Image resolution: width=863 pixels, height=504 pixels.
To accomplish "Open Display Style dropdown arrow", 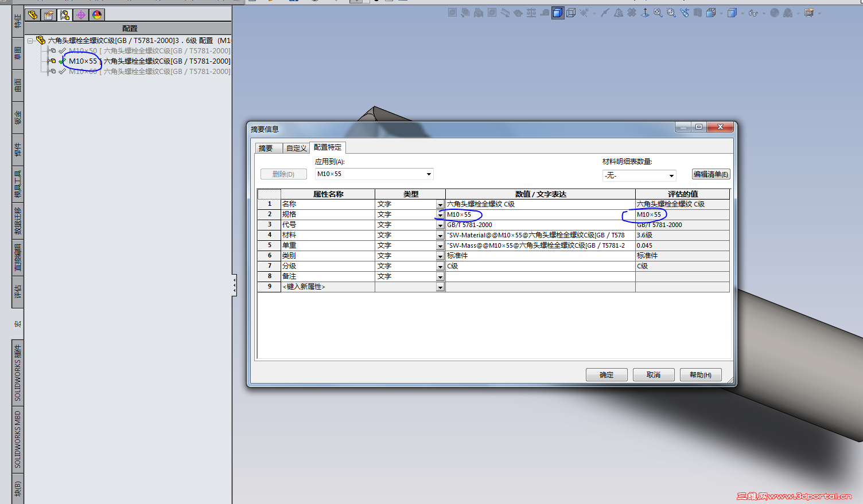I will [x=743, y=13].
